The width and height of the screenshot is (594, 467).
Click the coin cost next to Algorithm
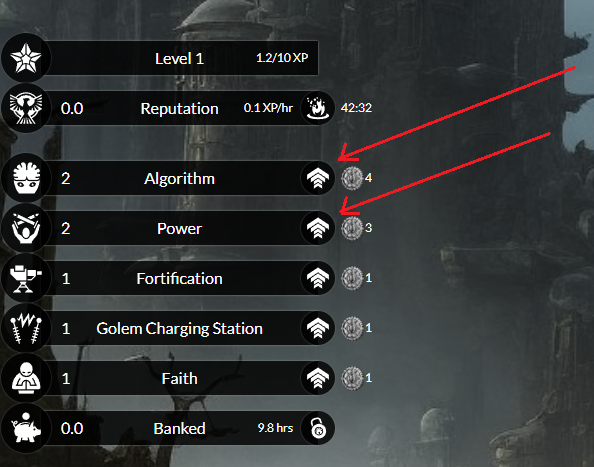point(356,178)
